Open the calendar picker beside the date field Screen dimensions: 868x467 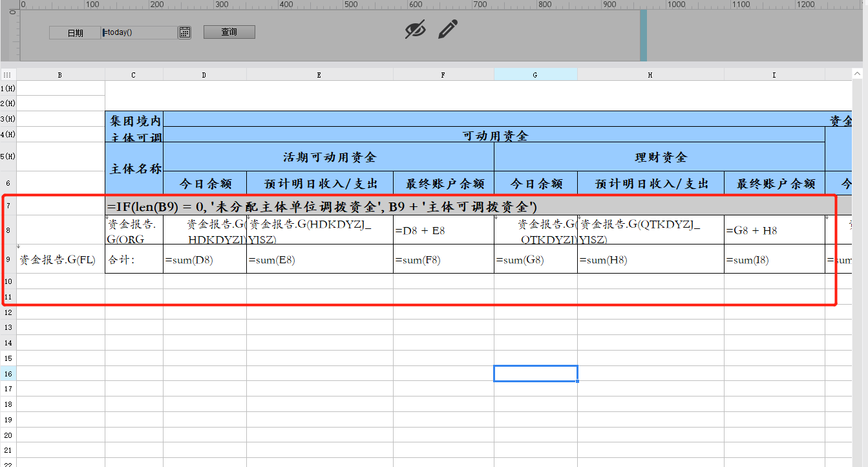click(185, 32)
